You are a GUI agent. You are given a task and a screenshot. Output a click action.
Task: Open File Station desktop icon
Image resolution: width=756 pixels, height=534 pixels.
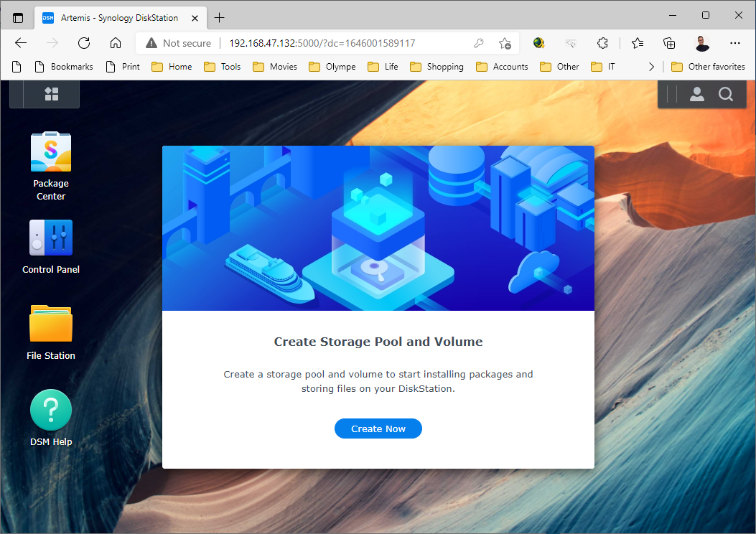pyautogui.click(x=51, y=333)
